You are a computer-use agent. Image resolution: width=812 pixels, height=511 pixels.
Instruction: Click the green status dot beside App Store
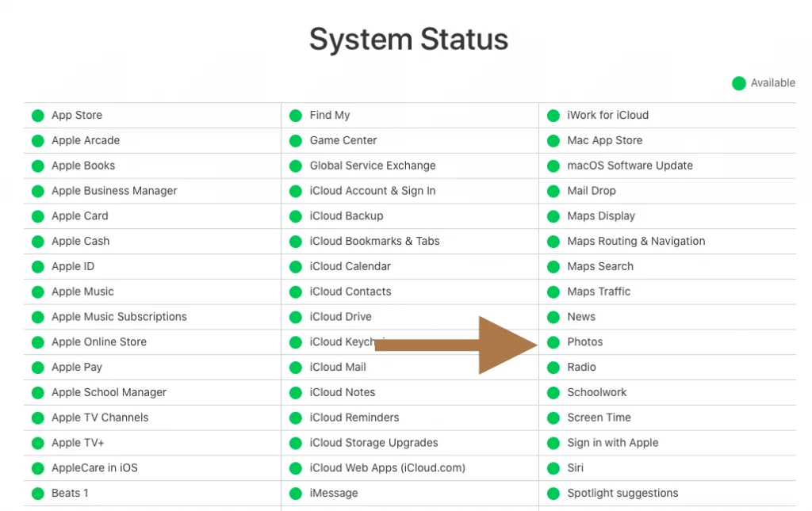click(x=38, y=116)
